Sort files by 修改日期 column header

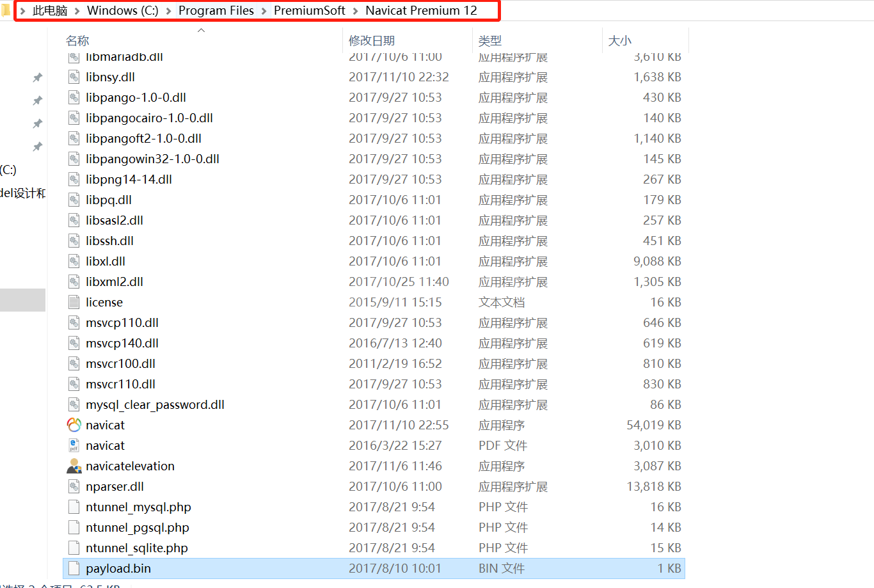[372, 40]
